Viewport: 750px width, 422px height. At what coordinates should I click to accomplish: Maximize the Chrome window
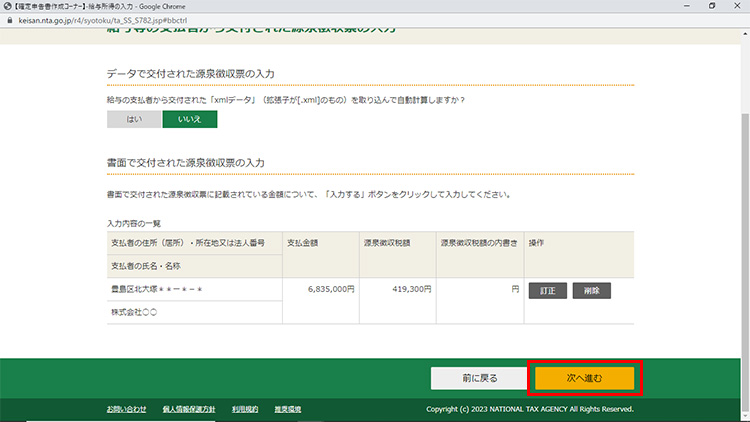pyautogui.click(x=711, y=5)
